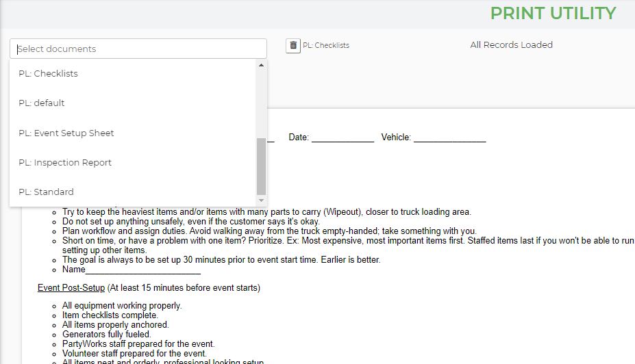Image resolution: width=635 pixels, height=364 pixels.
Task: Click the dropdown scrollbar down arrow
Action: point(261,200)
